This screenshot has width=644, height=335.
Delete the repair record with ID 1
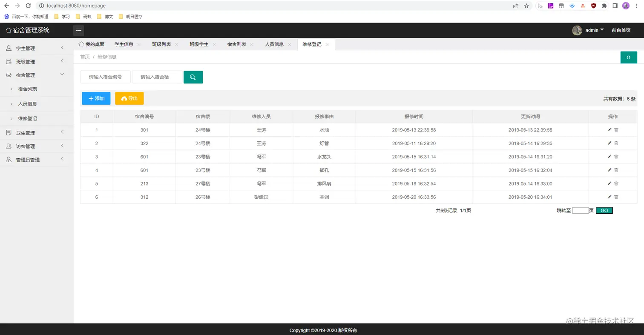616,129
